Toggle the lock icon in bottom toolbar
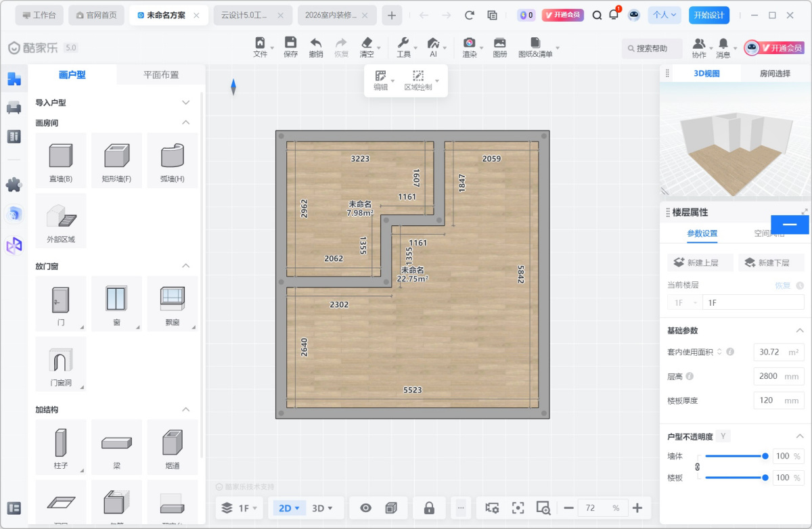This screenshot has height=529, width=812. point(429,508)
